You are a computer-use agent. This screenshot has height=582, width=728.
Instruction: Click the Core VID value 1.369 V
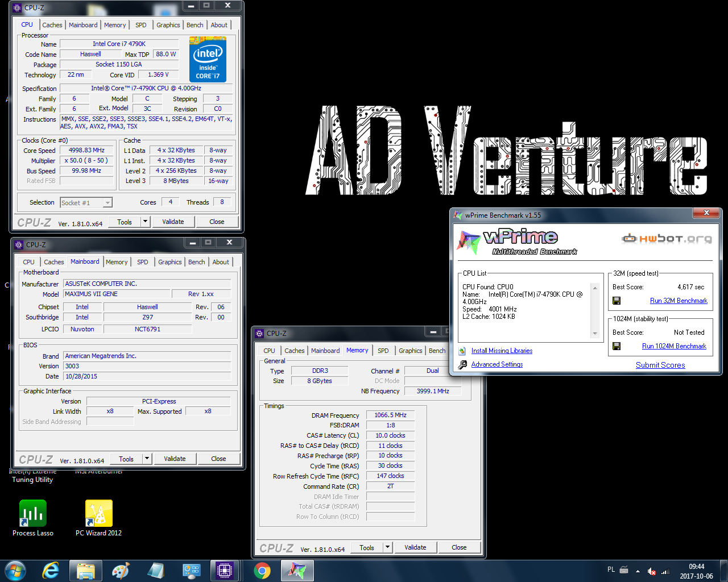coord(158,74)
